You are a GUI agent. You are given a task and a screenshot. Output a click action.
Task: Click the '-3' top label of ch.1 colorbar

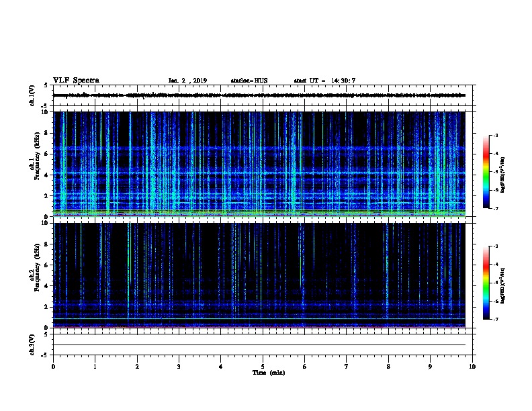point(495,135)
